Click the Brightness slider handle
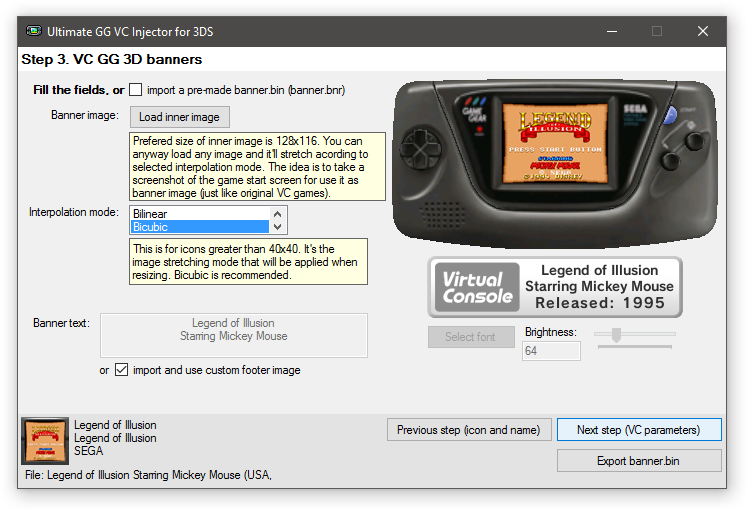The height and width of the screenshot is (509, 747). [616, 335]
